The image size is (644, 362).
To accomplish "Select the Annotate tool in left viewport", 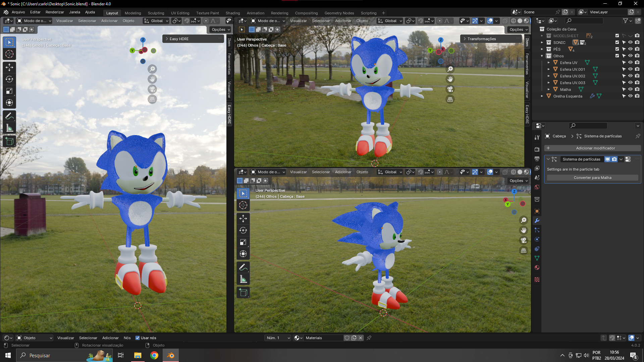I will coord(9,116).
